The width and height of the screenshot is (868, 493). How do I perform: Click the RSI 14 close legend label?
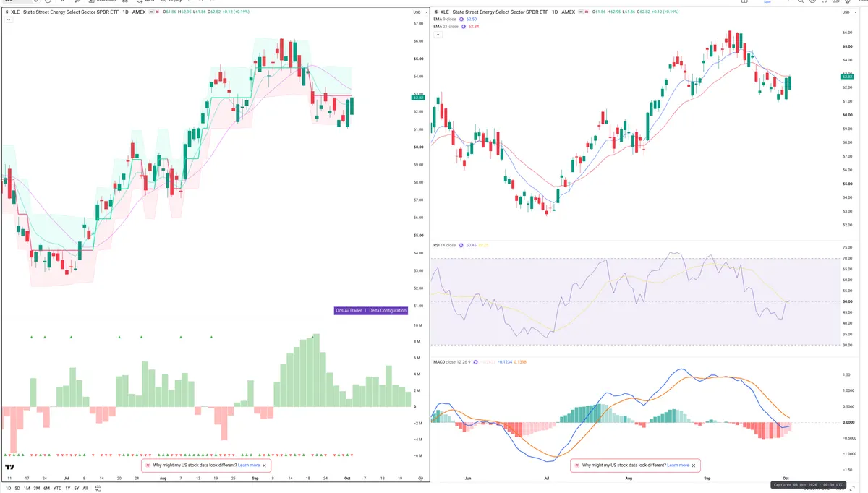coord(444,245)
